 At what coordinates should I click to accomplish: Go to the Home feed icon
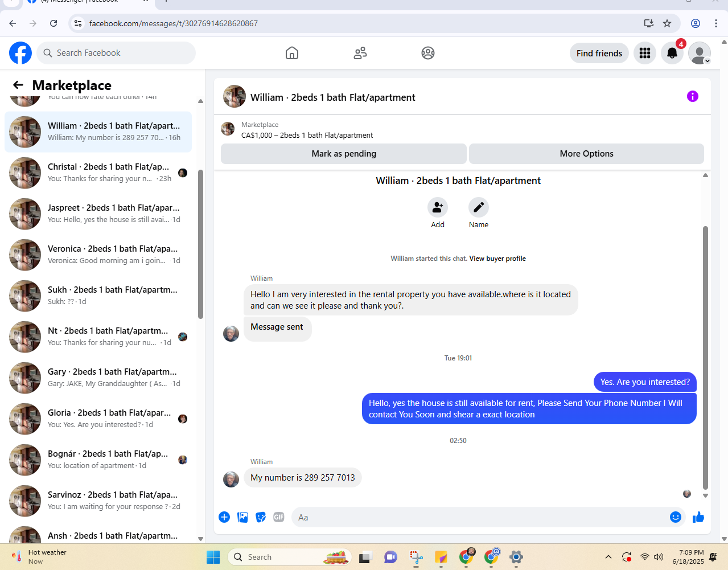coord(292,53)
